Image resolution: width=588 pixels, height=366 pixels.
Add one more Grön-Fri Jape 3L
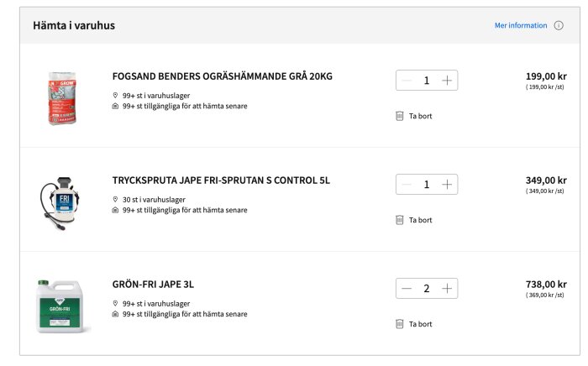click(x=447, y=289)
